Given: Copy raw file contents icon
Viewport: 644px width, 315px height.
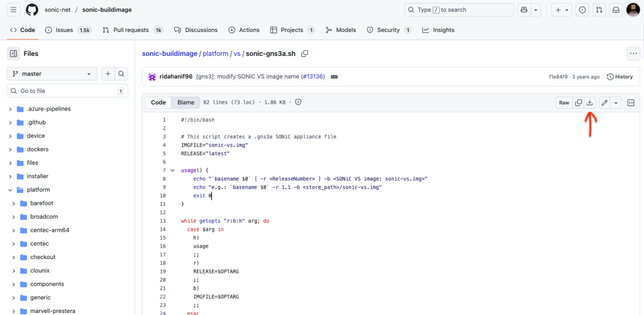Looking at the screenshot, I should [579, 102].
